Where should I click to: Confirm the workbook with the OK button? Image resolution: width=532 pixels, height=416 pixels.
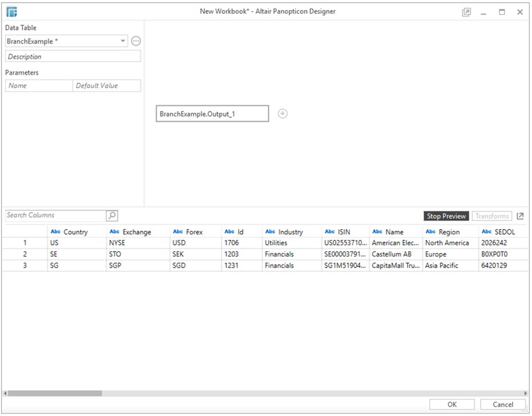(452, 404)
